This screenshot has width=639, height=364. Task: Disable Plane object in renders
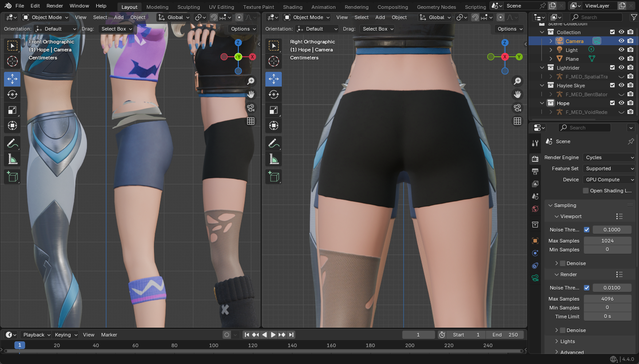pos(630,59)
